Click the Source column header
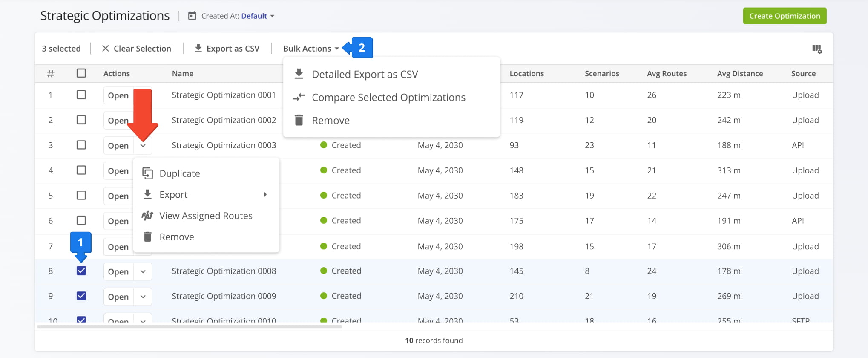This screenshot has width=868, height=358. (803, 73)
